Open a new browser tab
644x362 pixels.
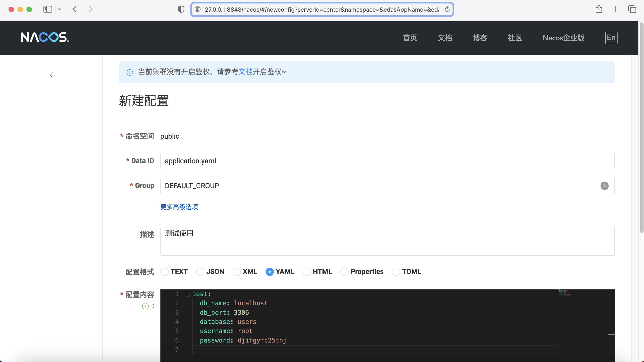615,9
